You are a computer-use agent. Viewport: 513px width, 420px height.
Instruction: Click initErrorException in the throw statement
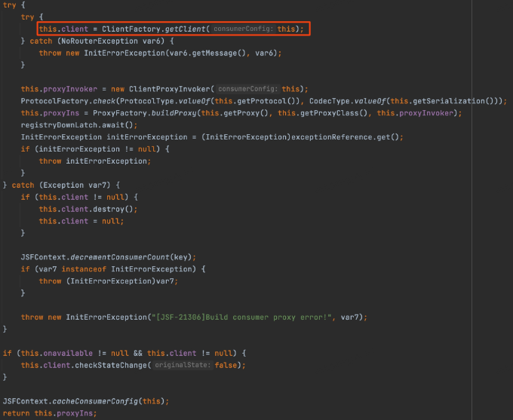106,161
